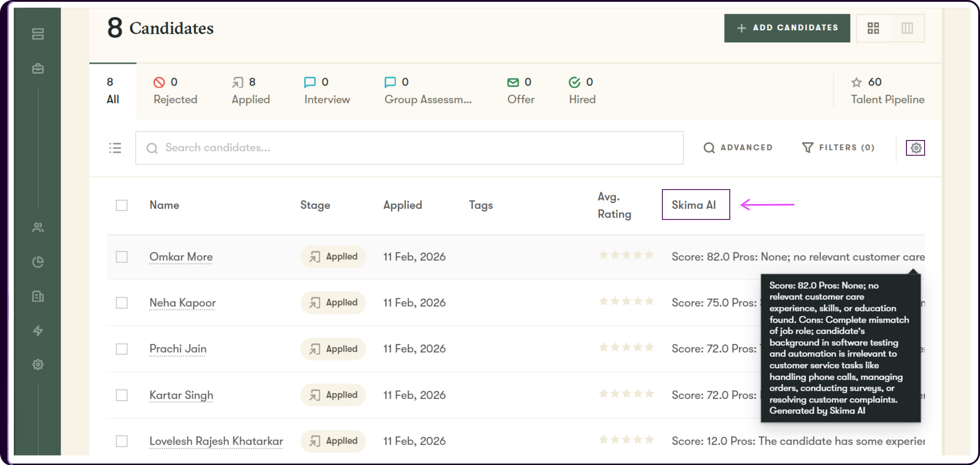Click Neha Kapoor's Score: 75.0 text

(714, 303)
